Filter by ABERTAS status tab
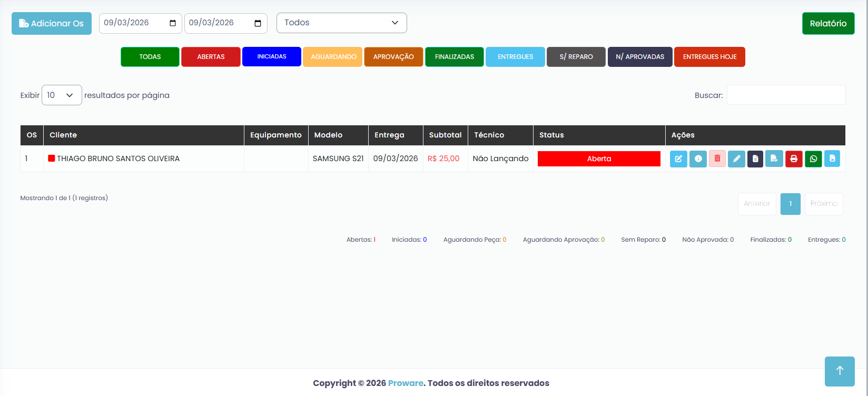This screenshot has width=868, height=396. tap(211, 57)
